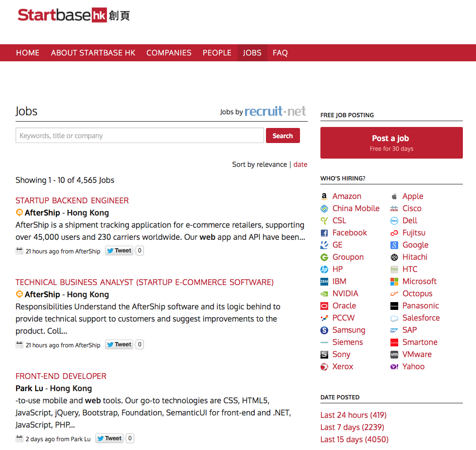Click the VMware logo icon
Viewport: 476px width, 450px height.
[394, 354]
